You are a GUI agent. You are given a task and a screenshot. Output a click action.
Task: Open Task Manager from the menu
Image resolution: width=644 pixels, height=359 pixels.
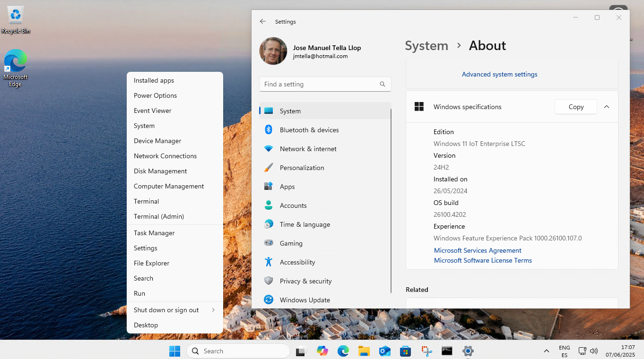[x=174, y=233]
